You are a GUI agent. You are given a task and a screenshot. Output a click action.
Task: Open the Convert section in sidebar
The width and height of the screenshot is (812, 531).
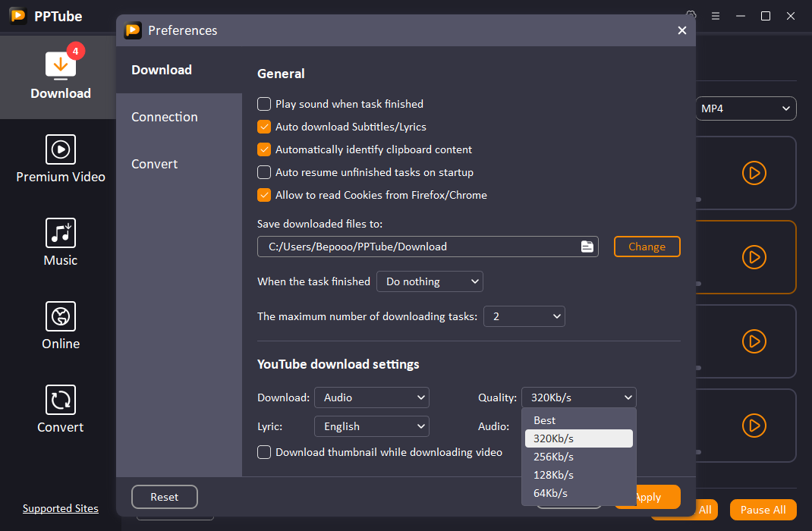(x=60, y=410)
